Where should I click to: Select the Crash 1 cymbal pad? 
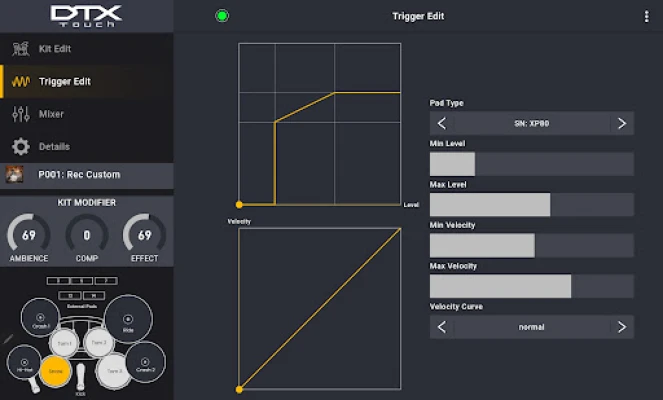(41, 318)
